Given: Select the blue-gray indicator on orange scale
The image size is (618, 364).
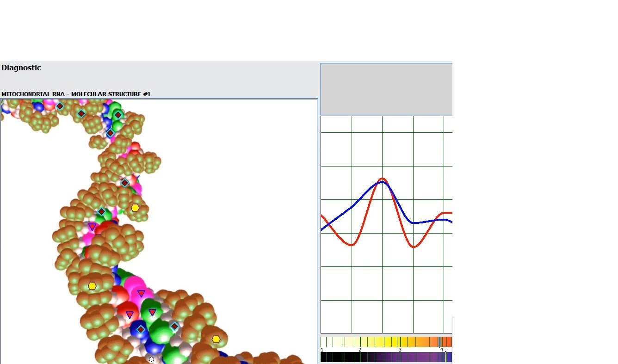Looking at the screenshot, I should click(x=439, y=342).
